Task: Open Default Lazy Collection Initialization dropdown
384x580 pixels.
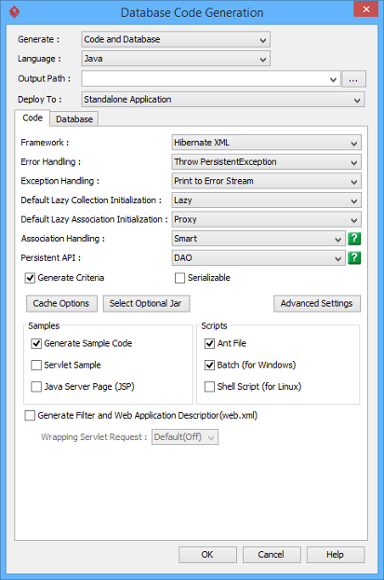Action: (266, 200)
